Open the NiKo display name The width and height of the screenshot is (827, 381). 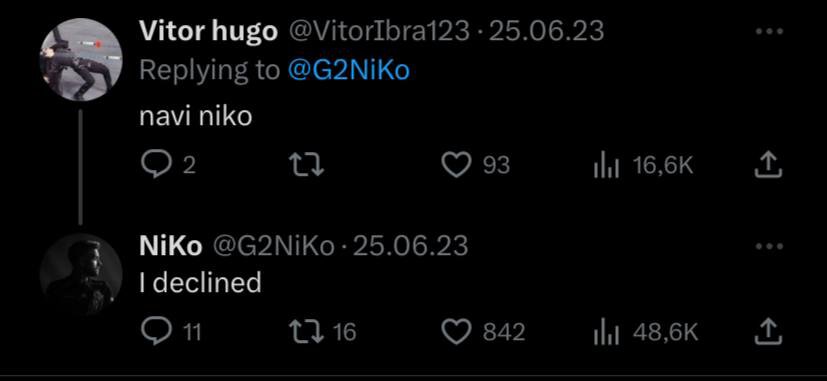tap(170, 246)
